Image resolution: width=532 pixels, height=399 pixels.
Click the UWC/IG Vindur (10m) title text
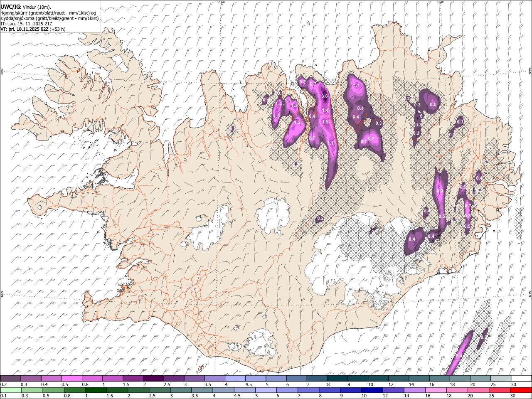(x=26, y=7)
